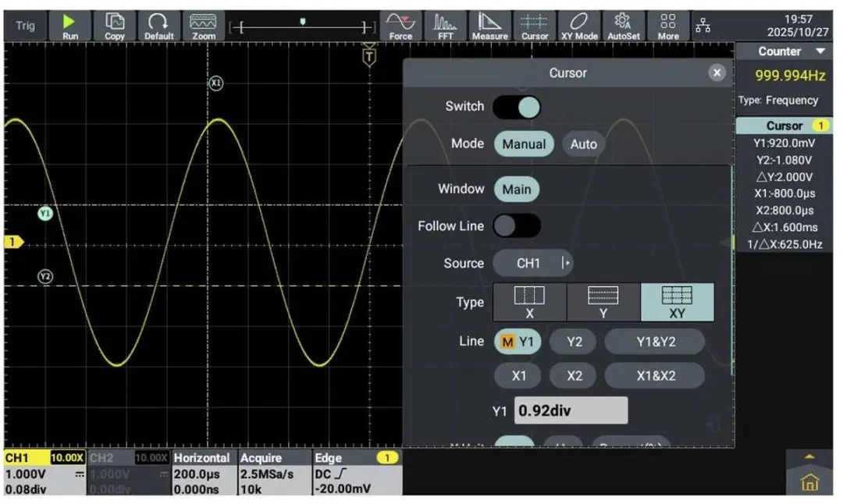The width and height of the screenshot is (843, 504).
Task: Tap the 19:57 clock display
Action: coord(799,20)
